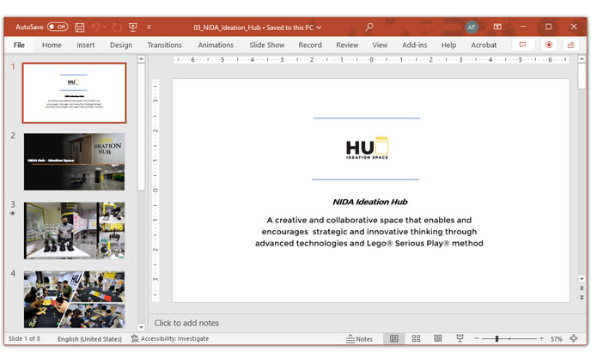The width and height of the screenshot is (591, 364).
Task: Click thumbnail pane scroll up arrow
Action: click(x=141, y=58)
